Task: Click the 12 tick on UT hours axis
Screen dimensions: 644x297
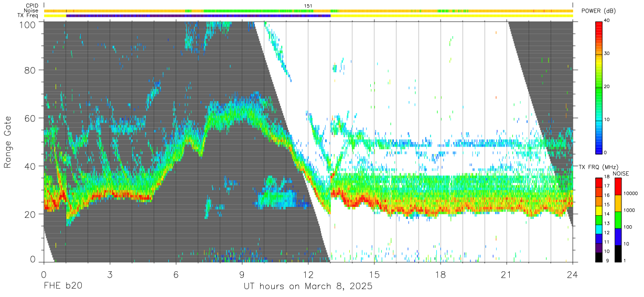Action: point(308,274)
